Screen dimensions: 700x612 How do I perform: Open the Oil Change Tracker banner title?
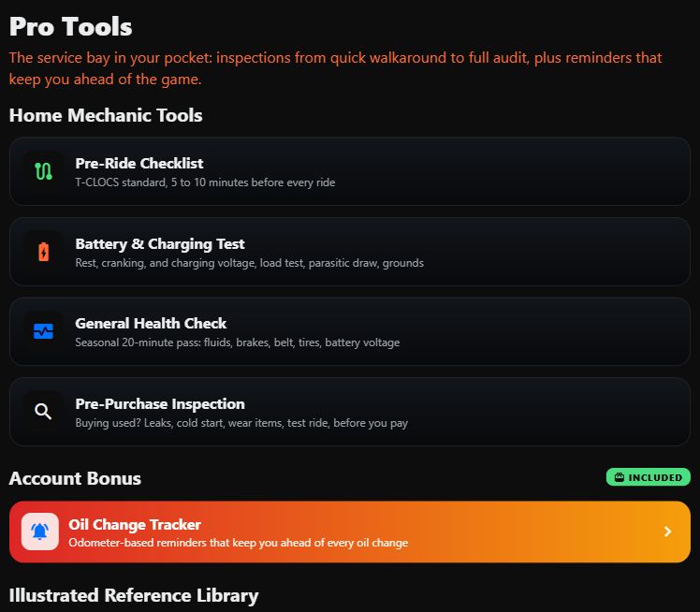coord(135,525)
